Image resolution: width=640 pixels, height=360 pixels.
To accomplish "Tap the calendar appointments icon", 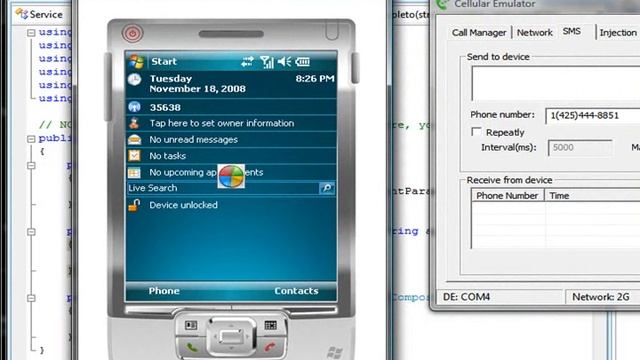I will [134, 172].
